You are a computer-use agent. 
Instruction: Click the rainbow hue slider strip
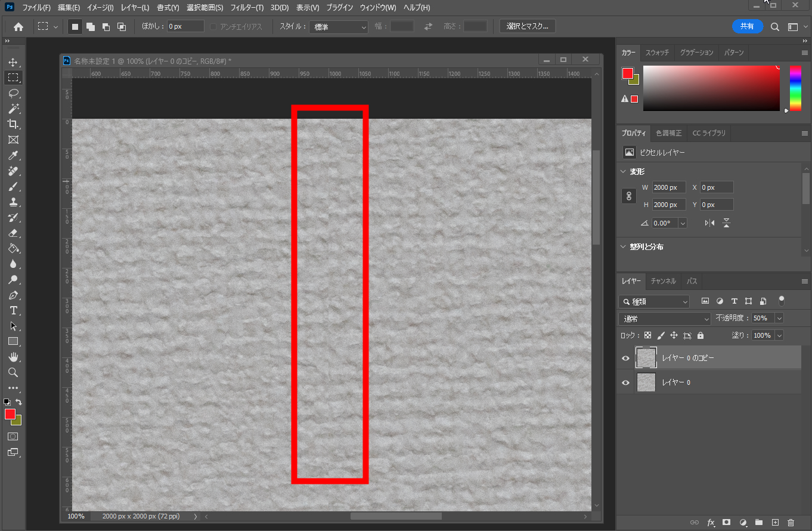coord(795,87)
